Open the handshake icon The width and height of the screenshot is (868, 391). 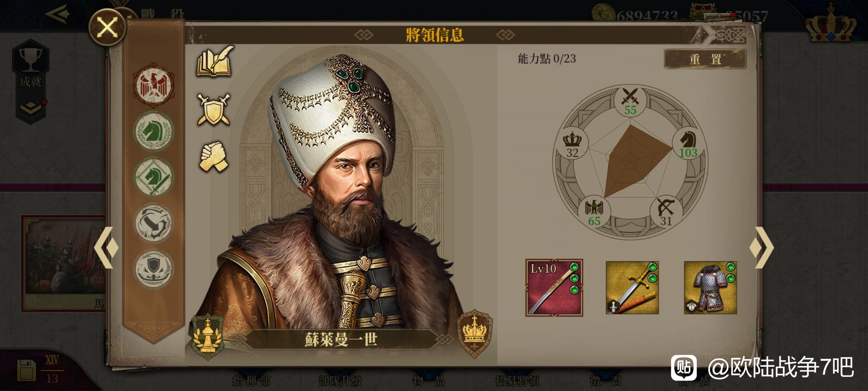pyautogui.click(x=214, y=156)
